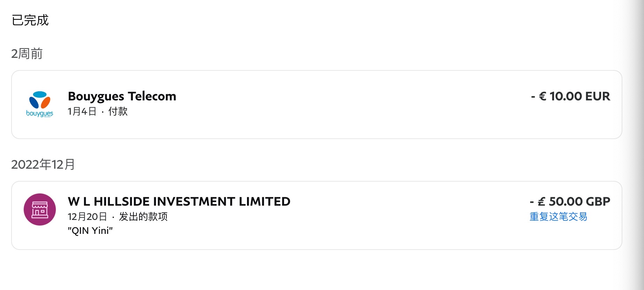Click the 重复这笔交易 link
The image size is (644, 290).
point(558,217)
